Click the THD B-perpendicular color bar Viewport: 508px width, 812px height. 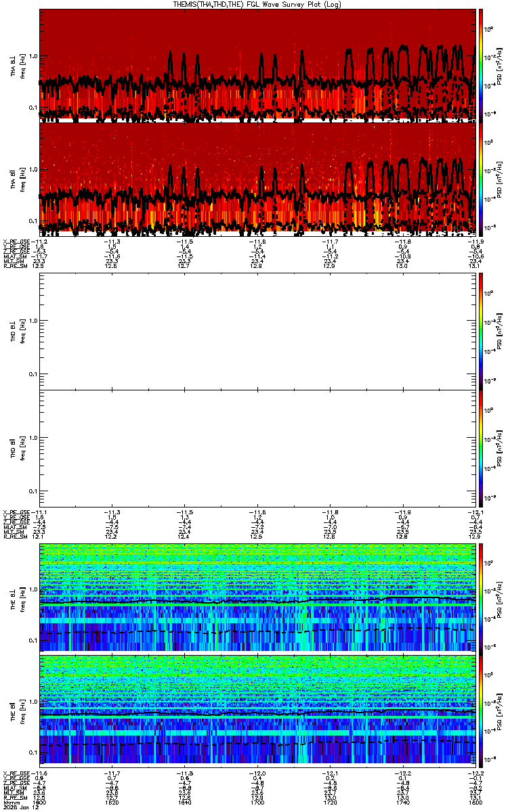[x=482, y=330]
